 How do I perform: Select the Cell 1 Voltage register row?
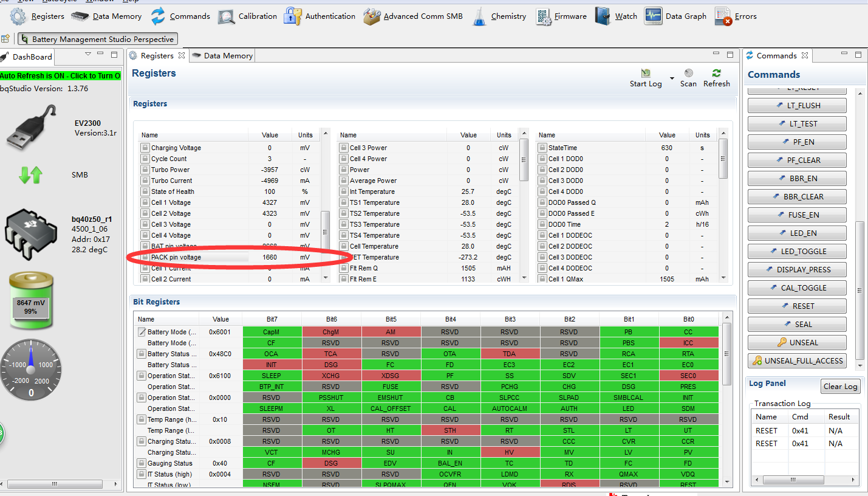230,202
